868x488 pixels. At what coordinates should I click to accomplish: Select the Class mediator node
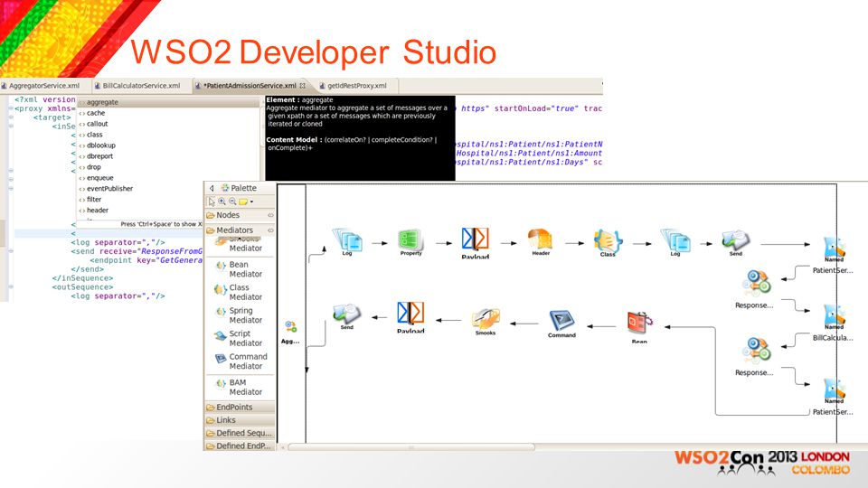(x=608, y=243)
